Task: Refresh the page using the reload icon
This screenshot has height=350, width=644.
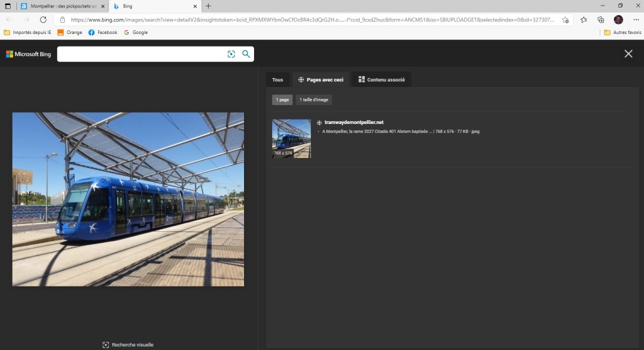Action: tap(43, 20)
